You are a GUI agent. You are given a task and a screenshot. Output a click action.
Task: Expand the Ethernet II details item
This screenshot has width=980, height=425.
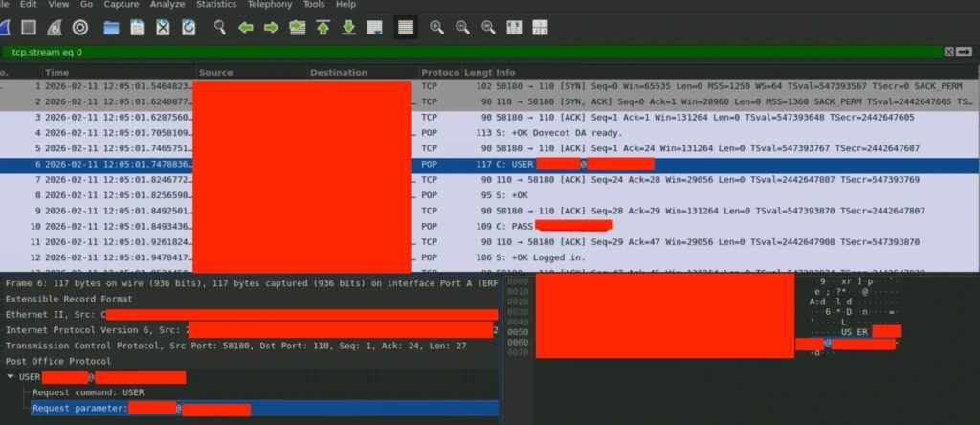(250, 314)
